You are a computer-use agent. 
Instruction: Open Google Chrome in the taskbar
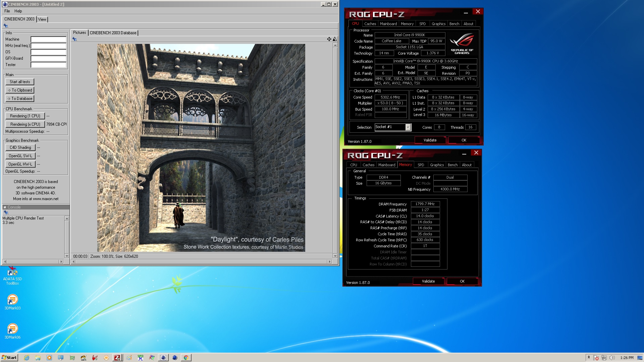[x=186, y=358]
